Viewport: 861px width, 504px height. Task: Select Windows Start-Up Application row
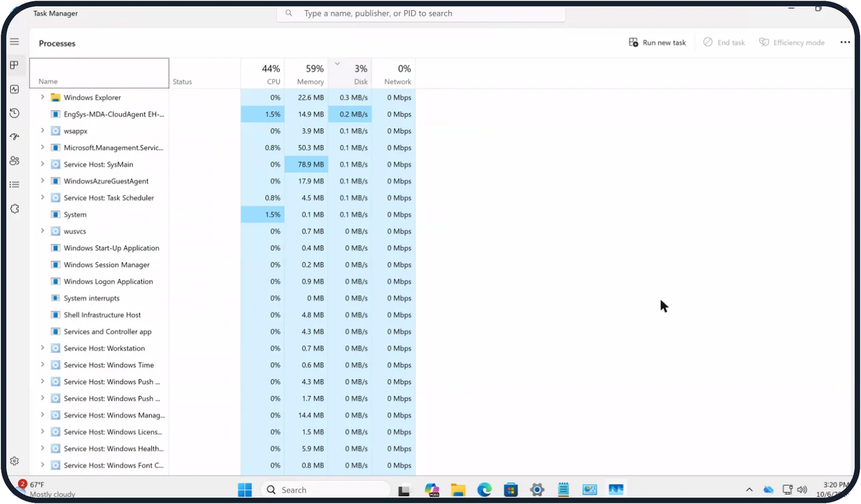222,248
